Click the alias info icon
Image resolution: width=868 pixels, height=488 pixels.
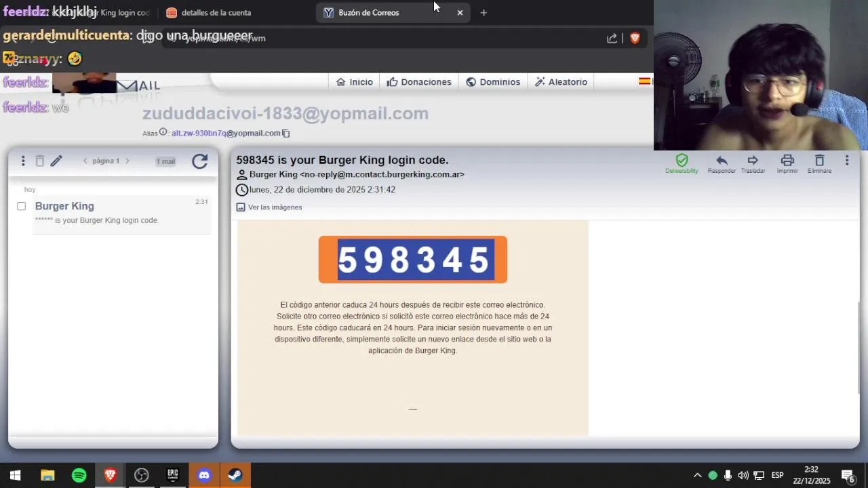click(163, 132)
